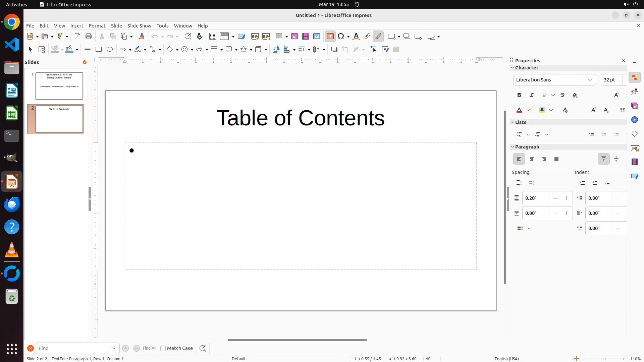Click the Insert Image toolbar icon

[x=294, y=37]
